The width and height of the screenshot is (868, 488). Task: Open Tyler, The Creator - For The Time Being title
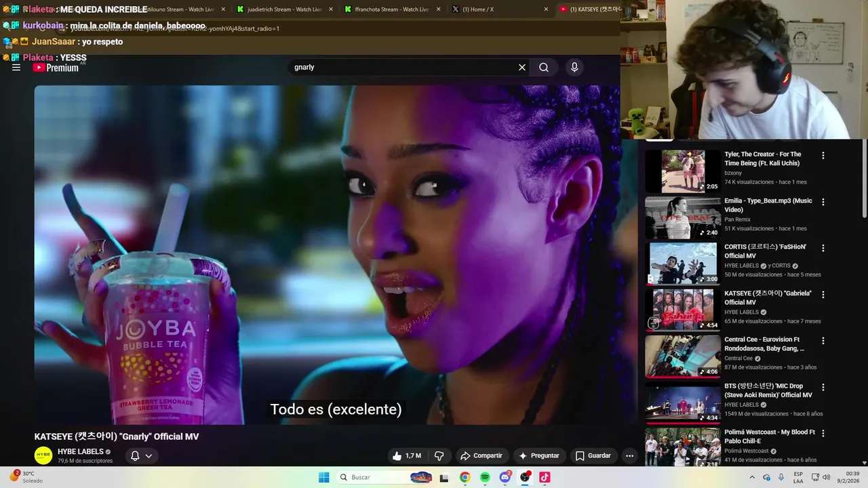(x=763, y=159)
